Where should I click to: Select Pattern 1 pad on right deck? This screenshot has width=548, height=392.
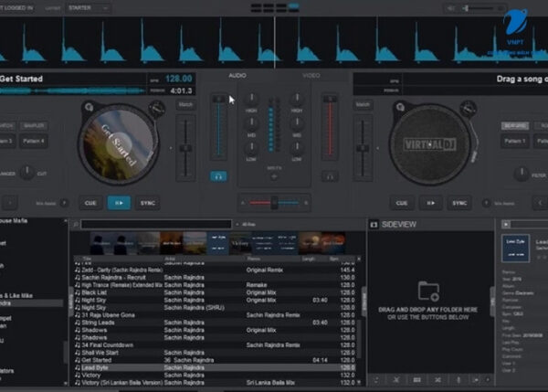point(514,142)
